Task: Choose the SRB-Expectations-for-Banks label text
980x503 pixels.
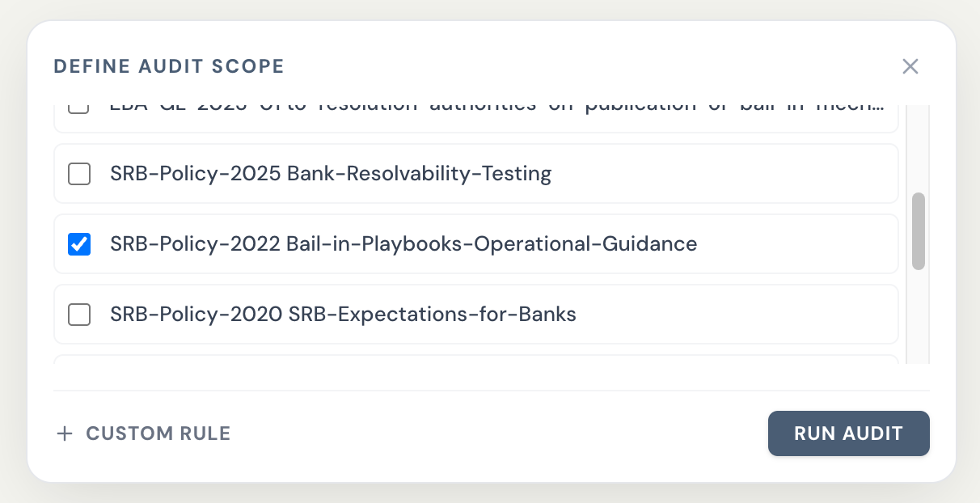Action: (x=343, y=315)
